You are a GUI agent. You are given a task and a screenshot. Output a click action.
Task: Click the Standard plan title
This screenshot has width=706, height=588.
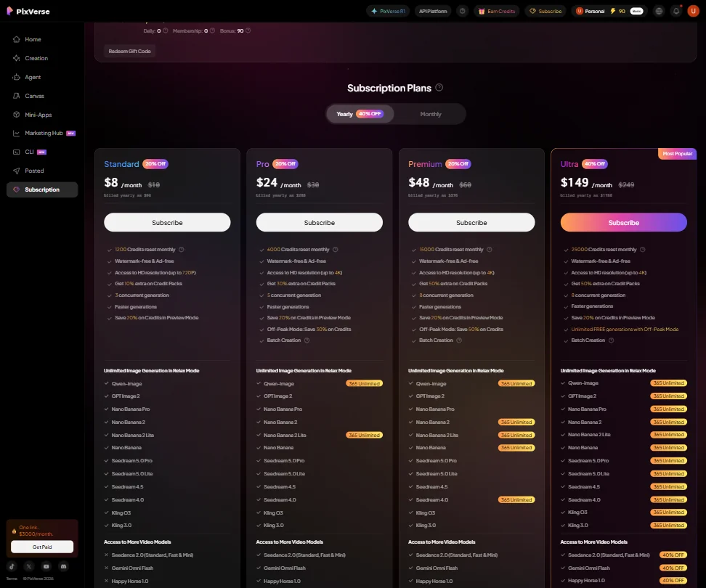coord(121,164)
